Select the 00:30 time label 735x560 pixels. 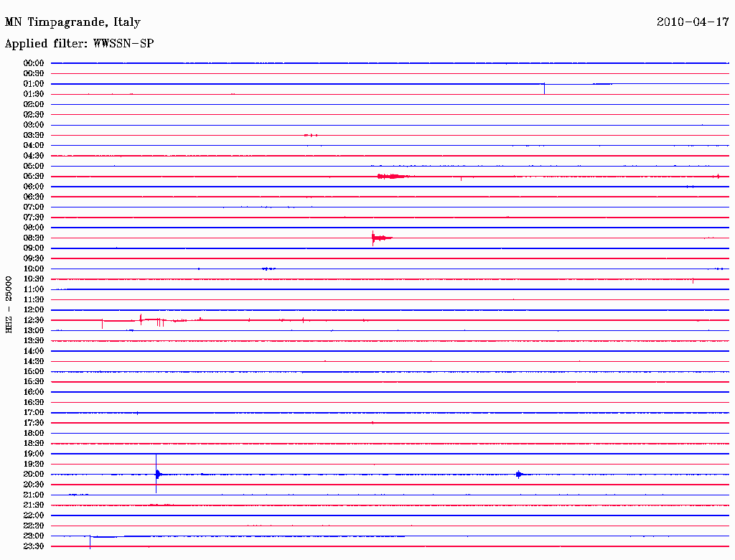[34, 73]
